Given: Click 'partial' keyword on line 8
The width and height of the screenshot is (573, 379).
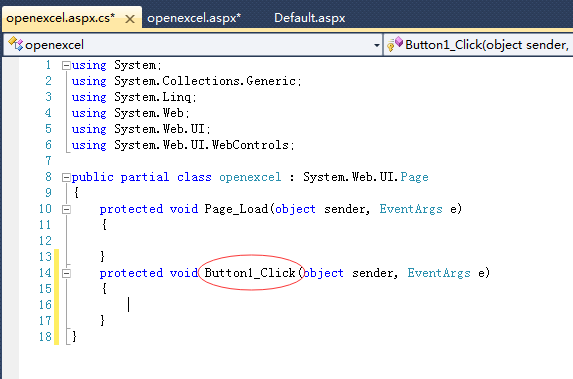Looking at the screenshot, I should tap(145, 177).
